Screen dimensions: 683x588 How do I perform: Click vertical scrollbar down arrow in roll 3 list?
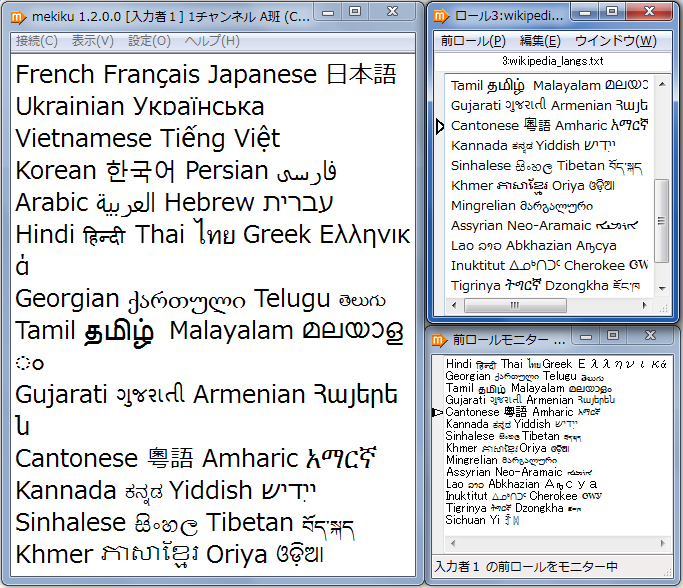pyautogui.click(x=661, y=288)
